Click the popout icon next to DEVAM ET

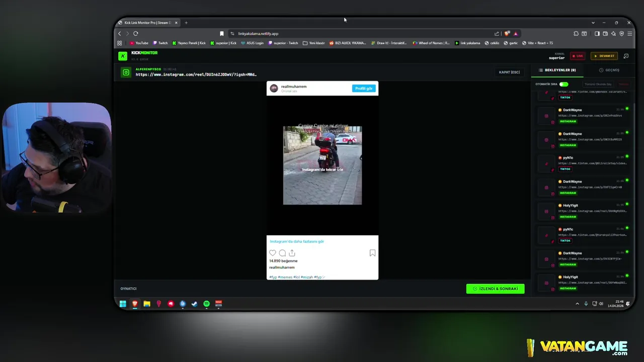[626, 56]
